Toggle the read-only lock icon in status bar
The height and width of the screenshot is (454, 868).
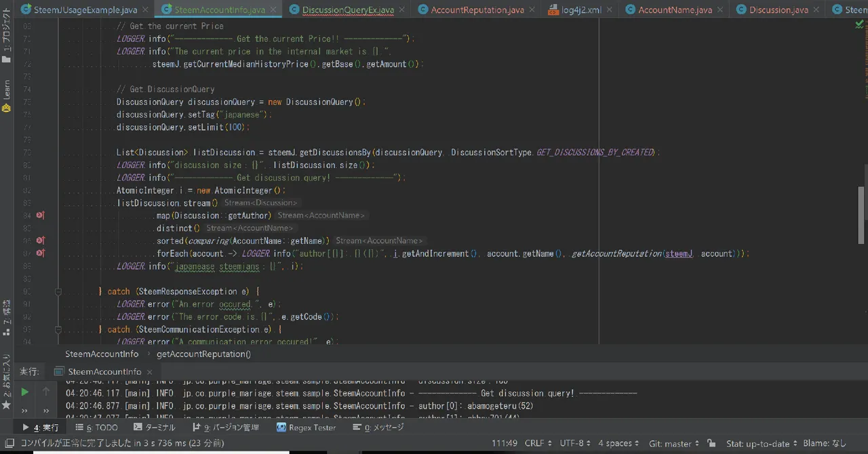pos(711,443)
